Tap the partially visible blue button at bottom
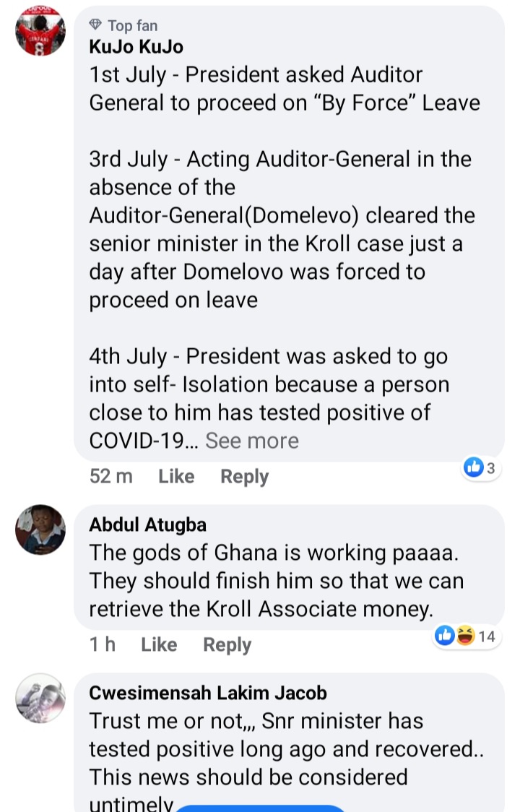This screenshot has width=520, height=812. point(260,806)
